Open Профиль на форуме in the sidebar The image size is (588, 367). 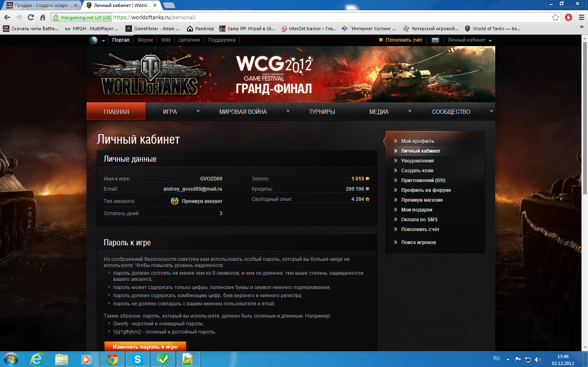(426, 190)
